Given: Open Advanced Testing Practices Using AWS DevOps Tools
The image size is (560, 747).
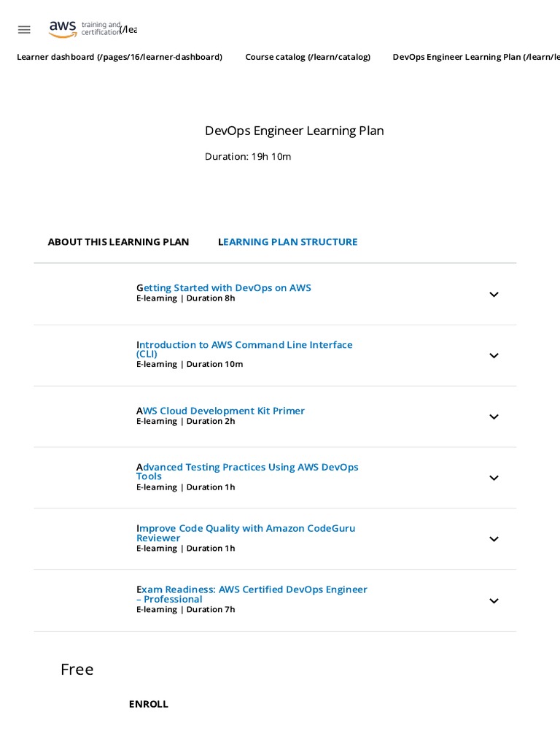Looking at the screenshot, I should click(247, 468).
